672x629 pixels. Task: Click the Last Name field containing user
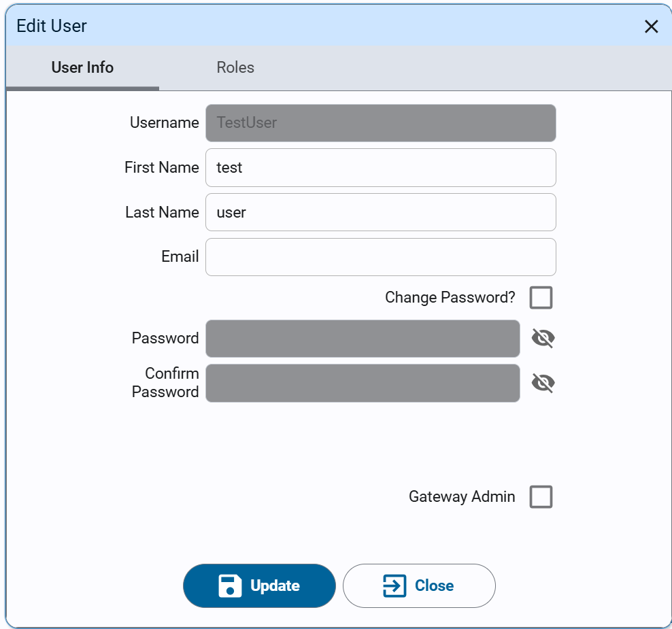tap(381, 212)
